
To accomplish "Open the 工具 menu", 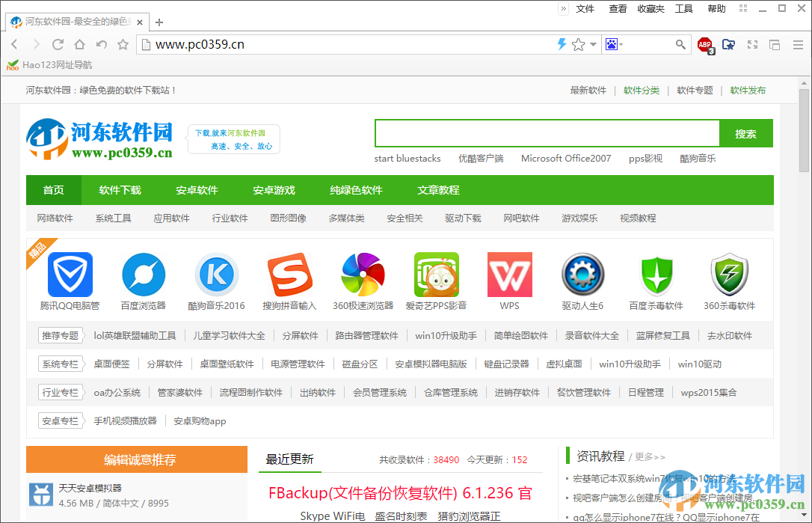I will (683, 8).
